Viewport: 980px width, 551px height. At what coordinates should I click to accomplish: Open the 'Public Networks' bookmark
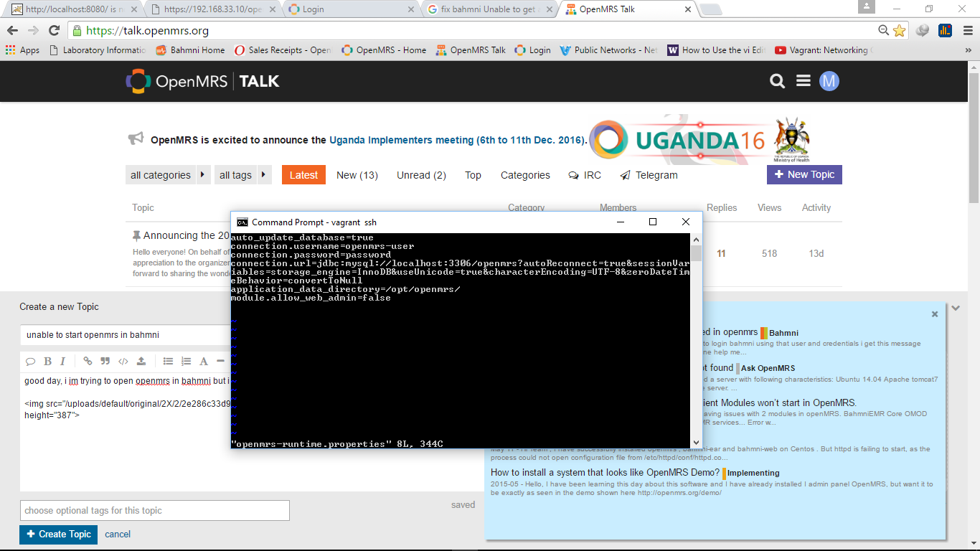608,50
